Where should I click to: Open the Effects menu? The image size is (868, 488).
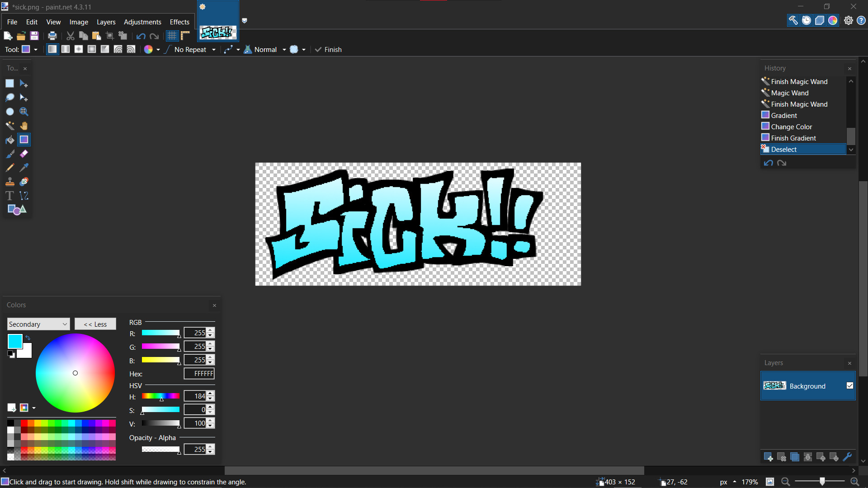point(179,22)
